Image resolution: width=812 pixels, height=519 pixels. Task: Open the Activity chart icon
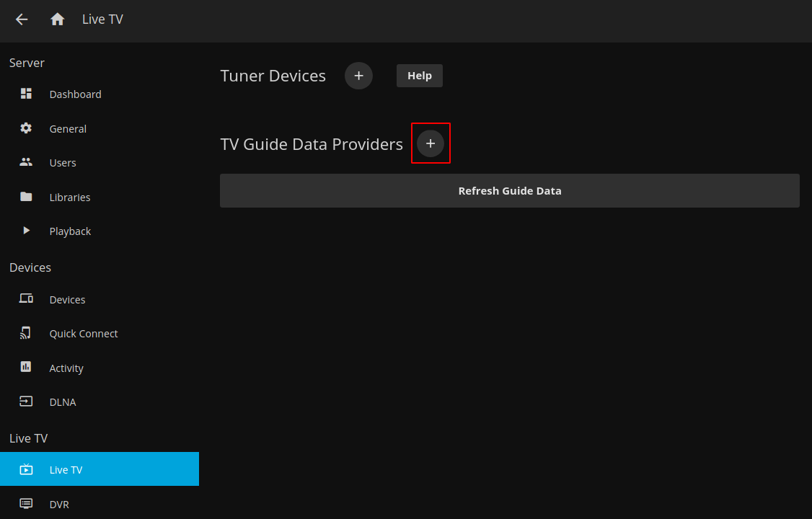tap(26, 367)
